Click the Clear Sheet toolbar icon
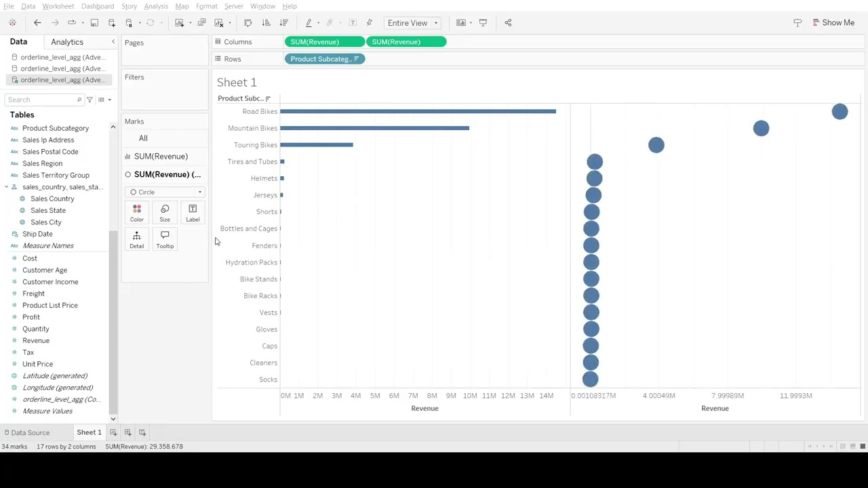868x488 pixels. (x=218, y=23)
